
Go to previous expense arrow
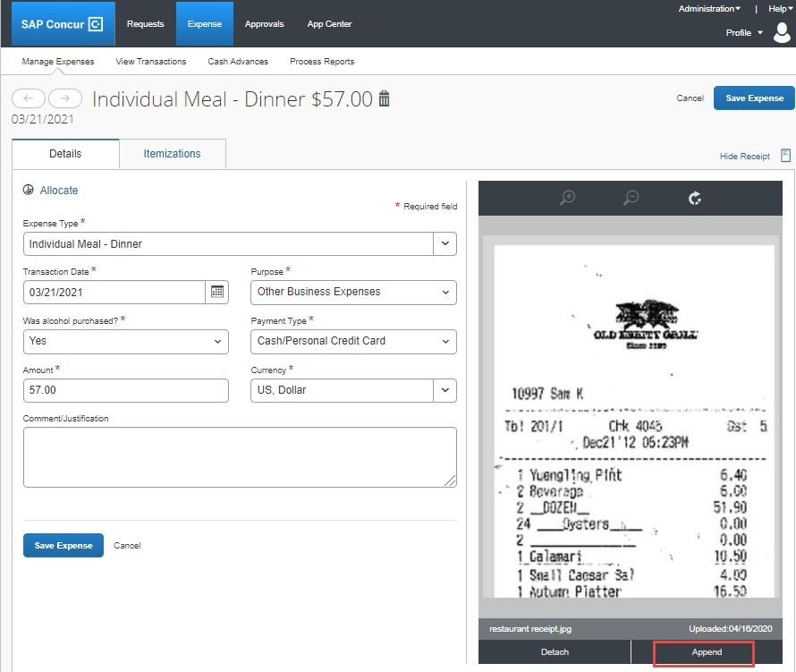tap(29, 98)
